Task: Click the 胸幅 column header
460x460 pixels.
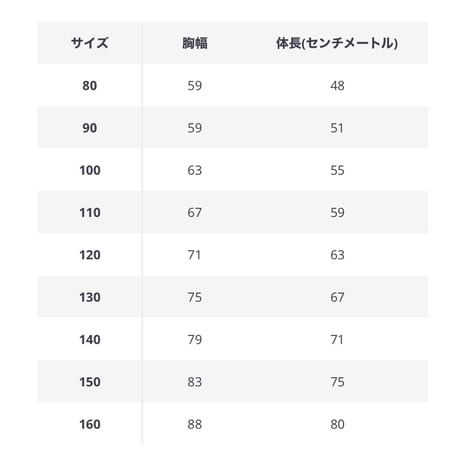Action: [x=195, y=43]
